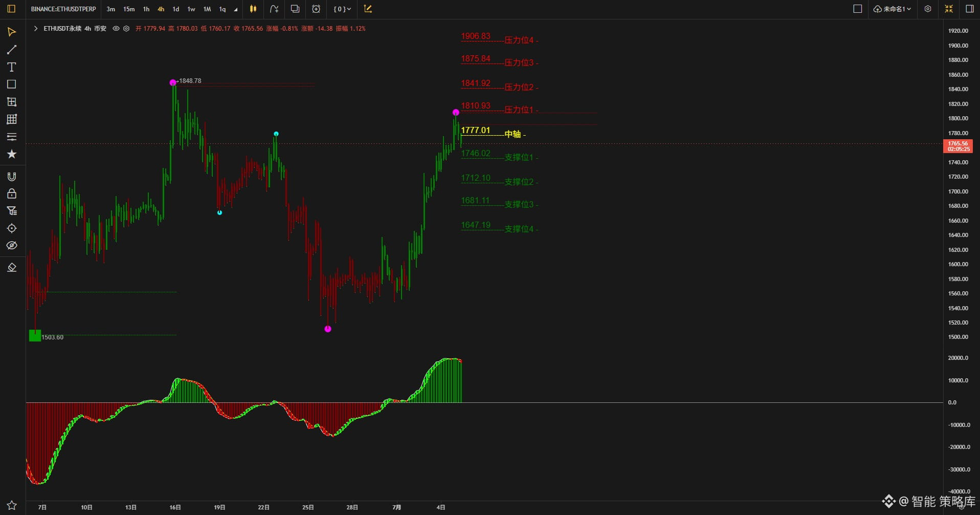Image resolution: width=980 pixels, height=515 pixels.
Task: Toggle the right sidebar panel icon
Action: pos(969,9)
